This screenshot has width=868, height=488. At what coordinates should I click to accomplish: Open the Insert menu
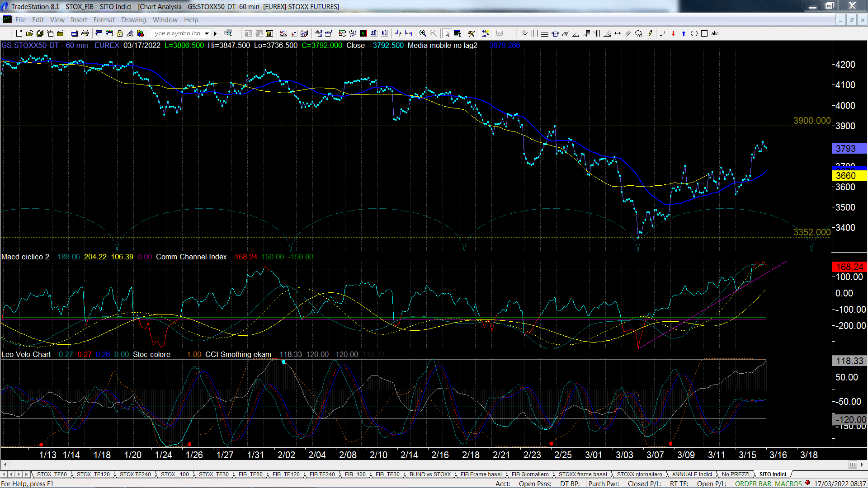(79, 20)
